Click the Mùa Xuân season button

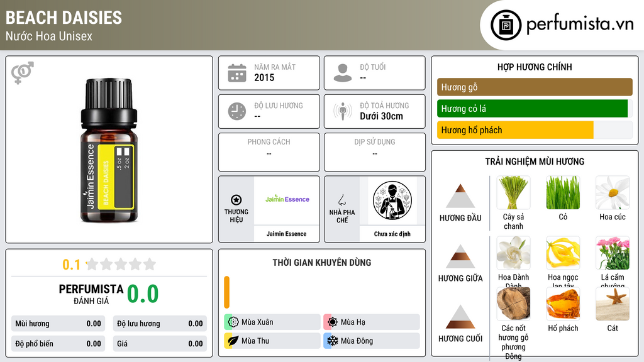(272, 322)
